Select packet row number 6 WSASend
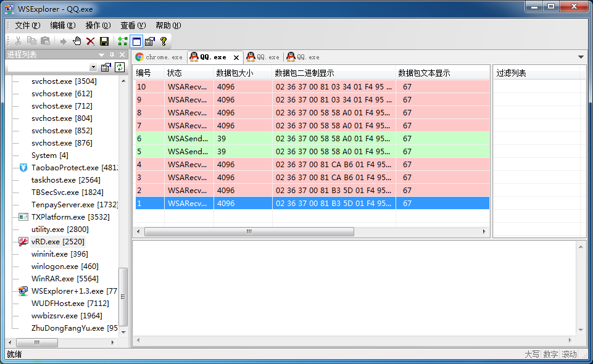Viewport: 593px width, 364px height. click(312, 139)
